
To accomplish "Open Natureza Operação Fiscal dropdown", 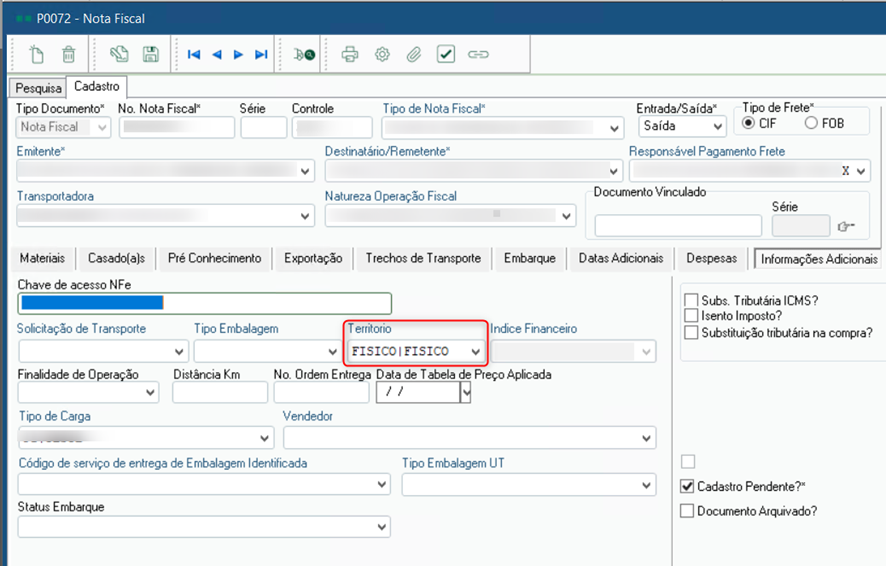I will click(566, 216).
